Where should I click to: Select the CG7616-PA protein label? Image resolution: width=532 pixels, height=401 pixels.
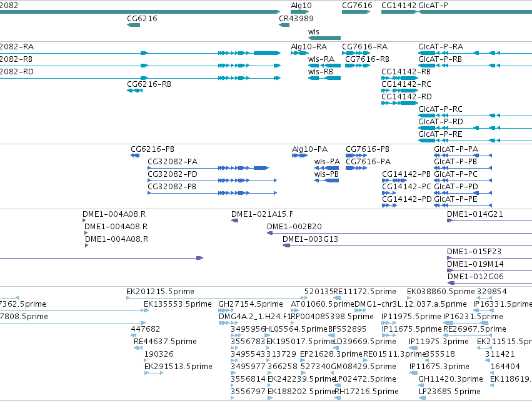(x=368, y=162)
